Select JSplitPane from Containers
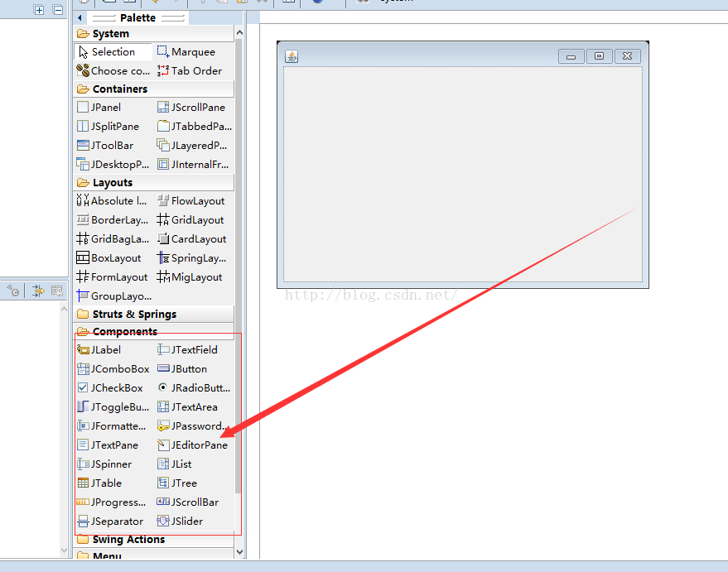 coord(108,126)
